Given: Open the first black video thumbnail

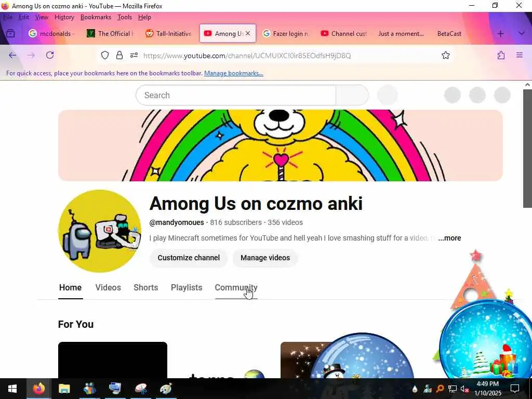Looking at the screenshot, I should [x=113, y=360].
